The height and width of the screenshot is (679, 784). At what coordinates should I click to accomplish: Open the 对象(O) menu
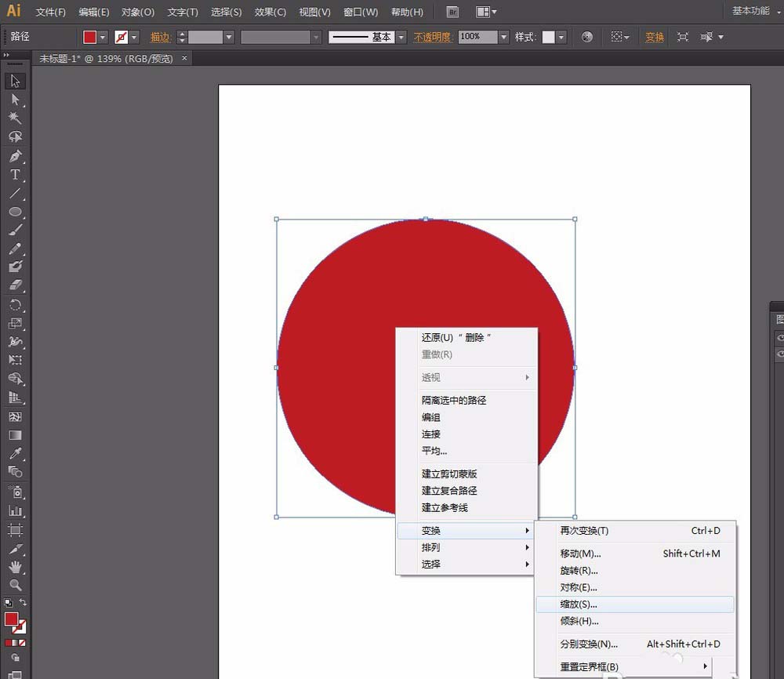click(x=137, y=12)
